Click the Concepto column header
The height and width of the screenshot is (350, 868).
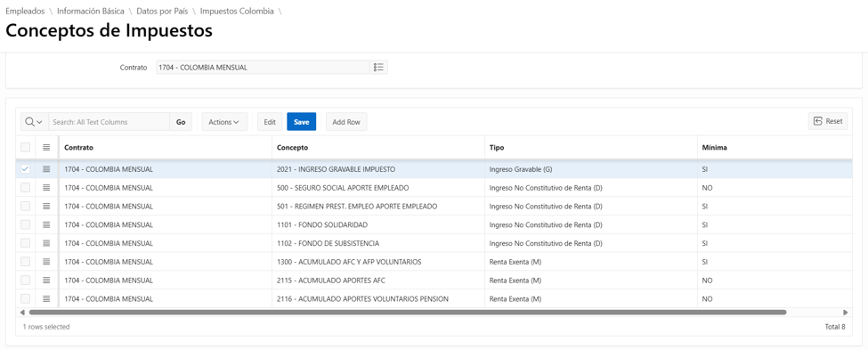pyautogui.click(x=378, y=147)
